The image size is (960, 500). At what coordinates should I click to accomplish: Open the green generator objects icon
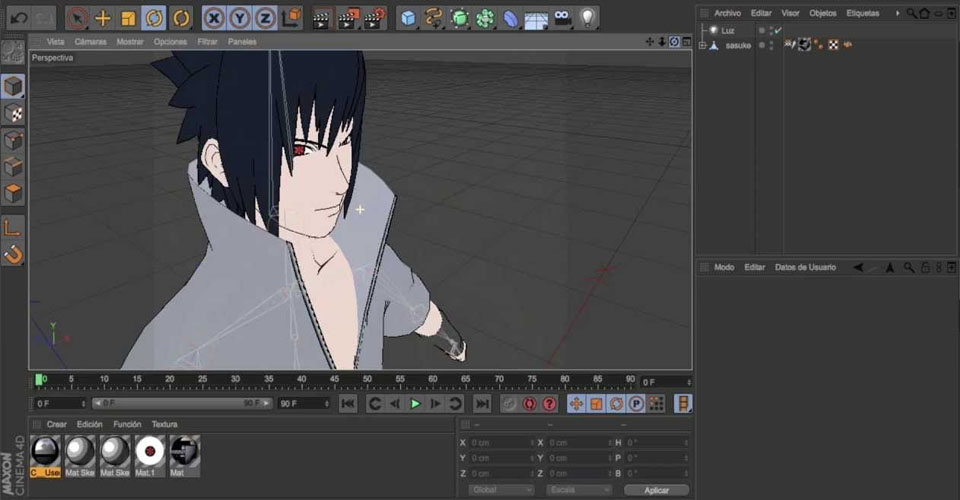tap(459, 18)
